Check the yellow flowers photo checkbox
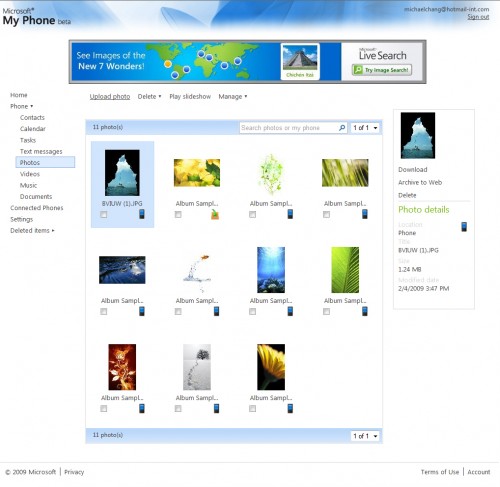The height and width of the screenshot is (487, 500). point(178,214)
